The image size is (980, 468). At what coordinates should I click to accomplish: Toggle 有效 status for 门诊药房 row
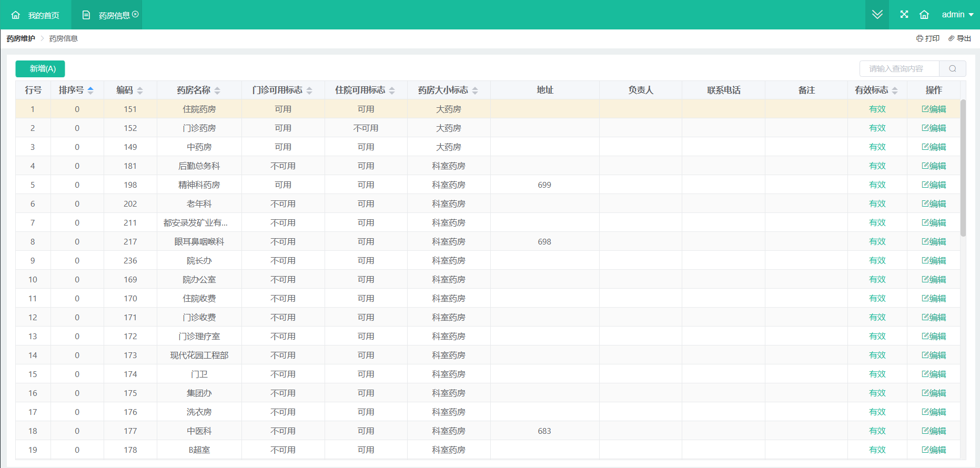tap(877, 128)
